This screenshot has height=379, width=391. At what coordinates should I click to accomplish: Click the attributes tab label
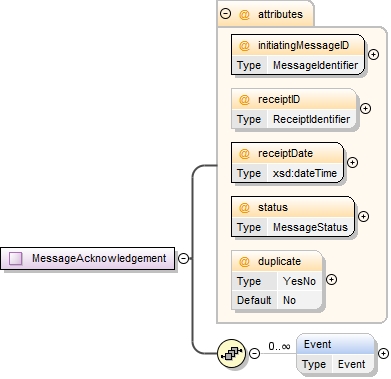click(280, 14)
